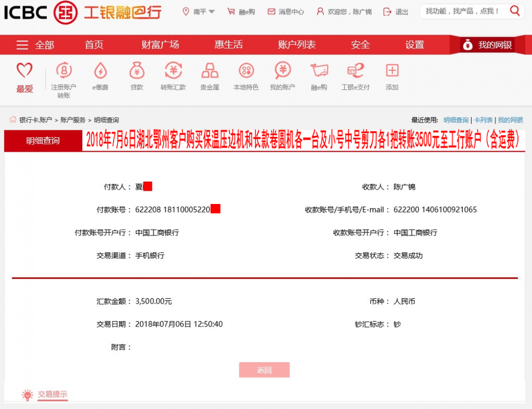The height and width of the screenshot is (409, 532).
Task: Open the 贷款 loans money-bag icon
Action: pyautogui.click(x=136, y=76)
